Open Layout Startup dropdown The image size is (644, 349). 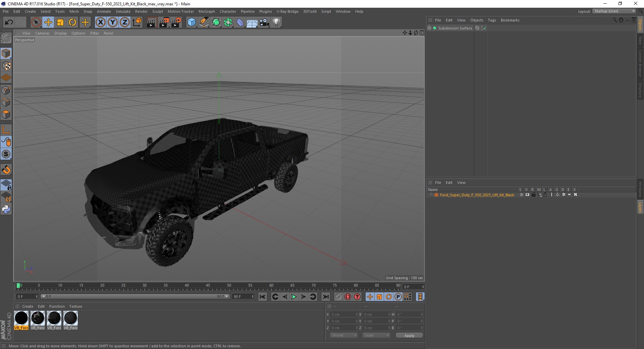(614, 11)
